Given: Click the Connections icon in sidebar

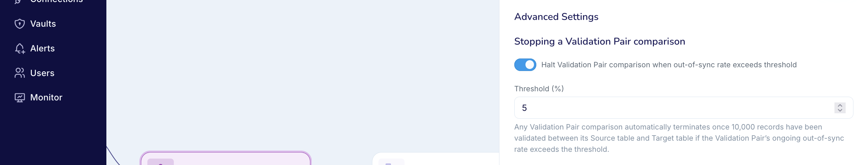Looking at the screenshot, I should [x=18, y=1].
